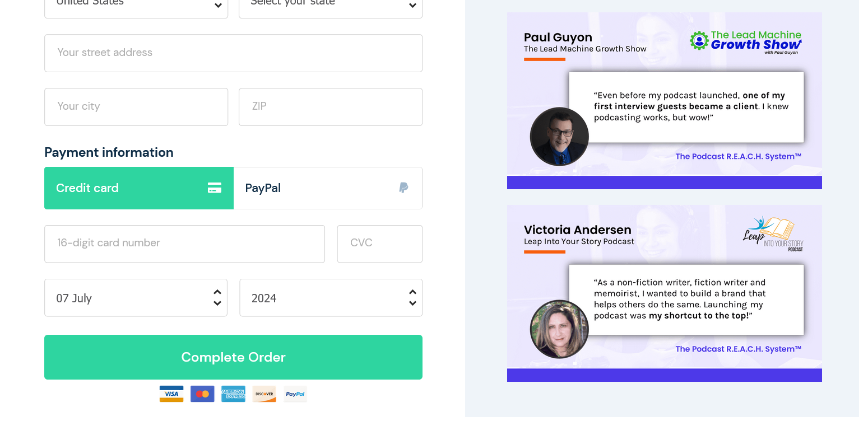Click the Mastercard logo icon
The width and height of the screenshot is (868, 421).
point(202,394)
